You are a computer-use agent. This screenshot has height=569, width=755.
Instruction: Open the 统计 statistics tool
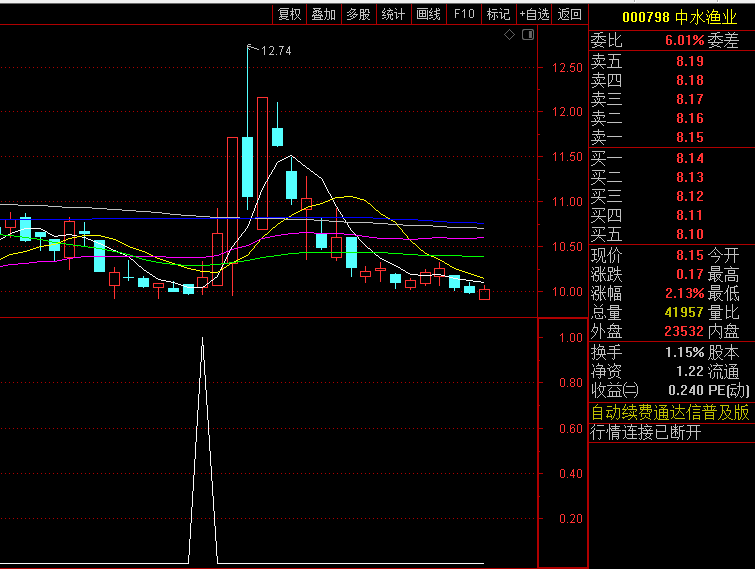coord(394,14)
